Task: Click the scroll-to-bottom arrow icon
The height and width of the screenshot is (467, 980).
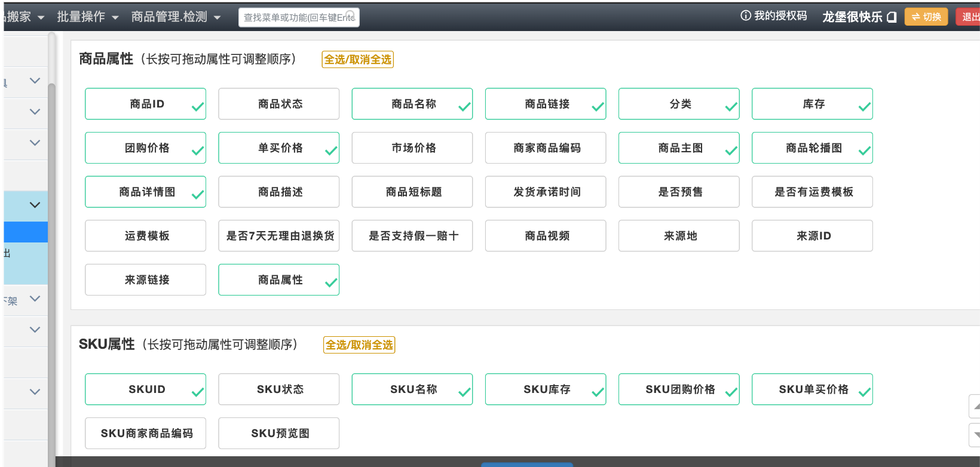Action: 976,435
